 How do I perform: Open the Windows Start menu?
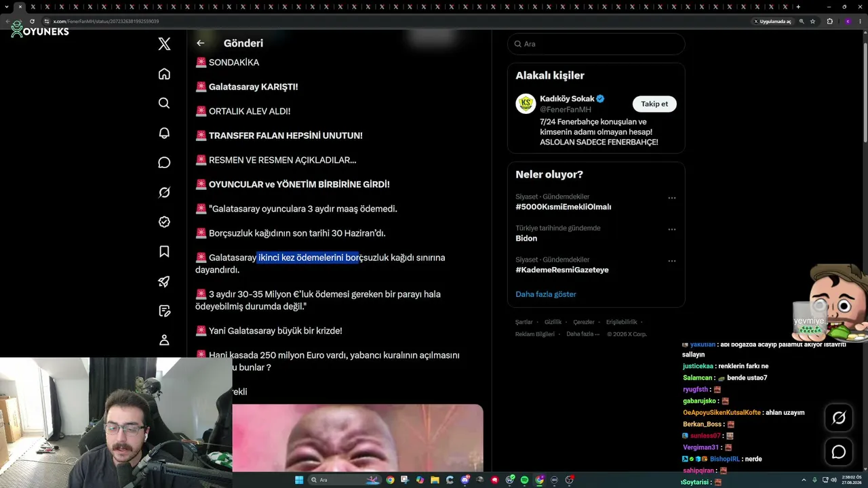click(x=299, y=480)
